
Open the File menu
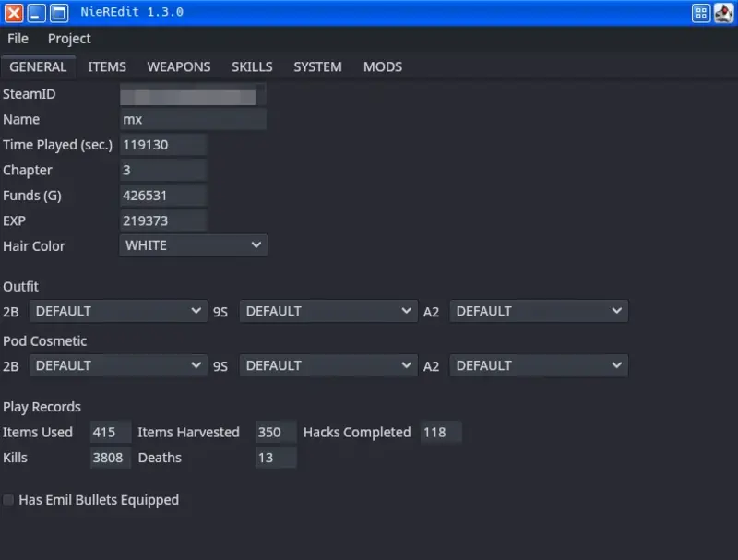18,39
